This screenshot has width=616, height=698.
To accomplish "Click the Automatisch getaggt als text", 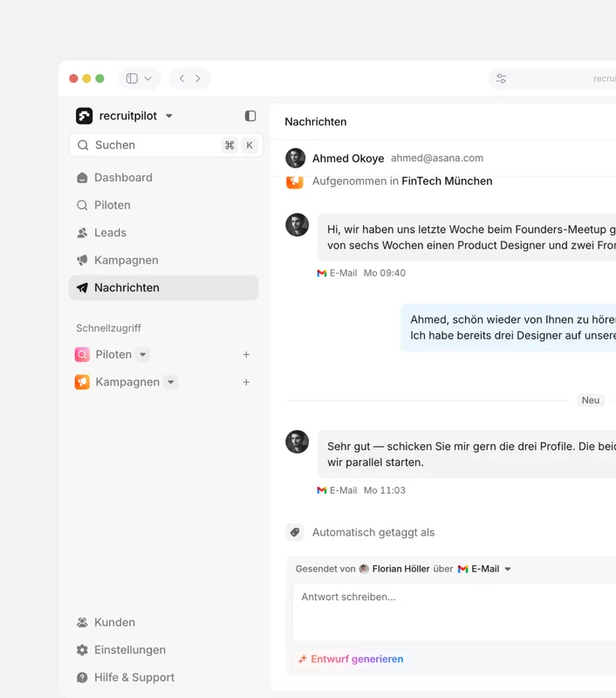I will point(373,532).
